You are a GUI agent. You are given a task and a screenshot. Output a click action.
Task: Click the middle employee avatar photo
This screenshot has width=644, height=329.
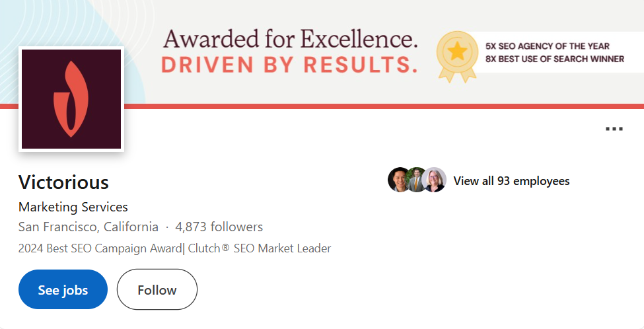(x=417, y=180)
